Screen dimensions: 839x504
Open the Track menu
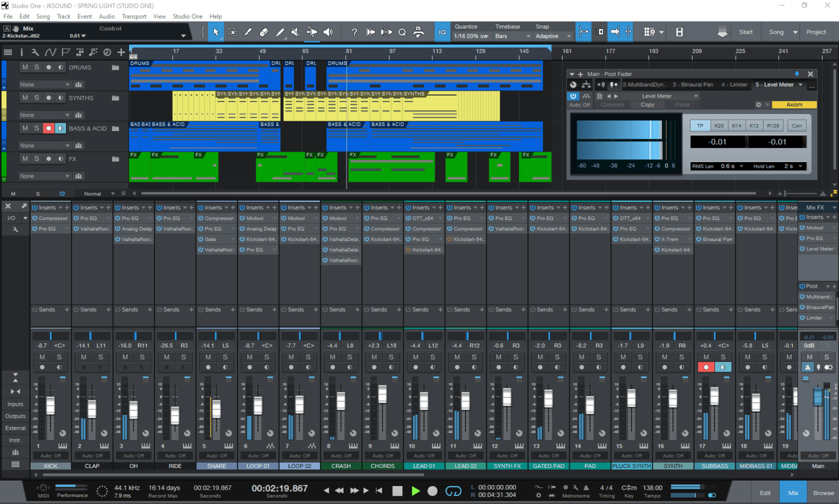point(64,16)
